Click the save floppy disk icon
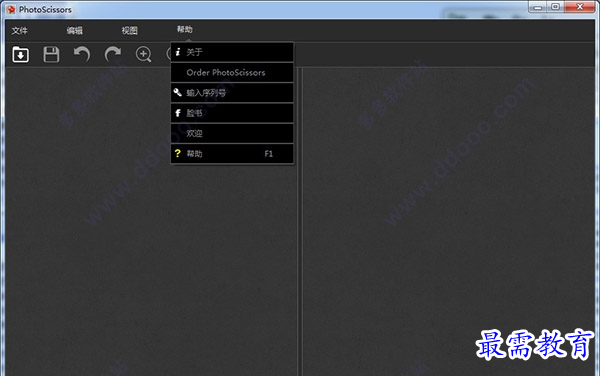 coord(51,54)
